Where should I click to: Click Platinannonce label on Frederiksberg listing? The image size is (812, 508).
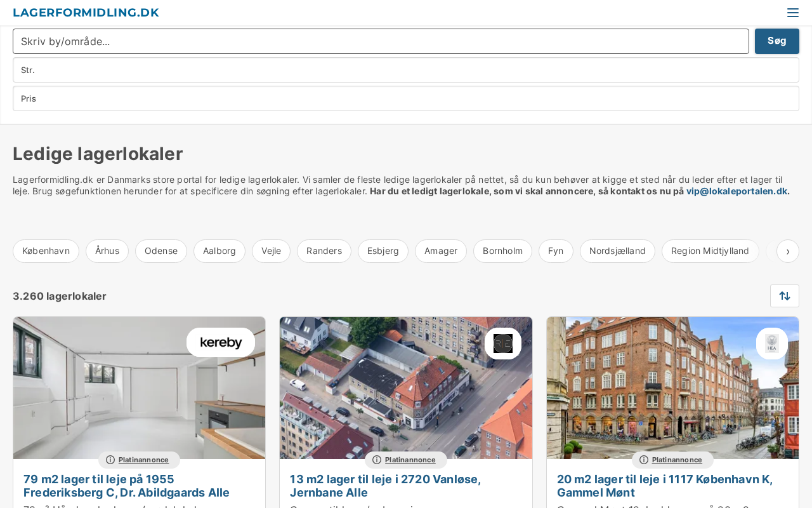click(143, 460)
